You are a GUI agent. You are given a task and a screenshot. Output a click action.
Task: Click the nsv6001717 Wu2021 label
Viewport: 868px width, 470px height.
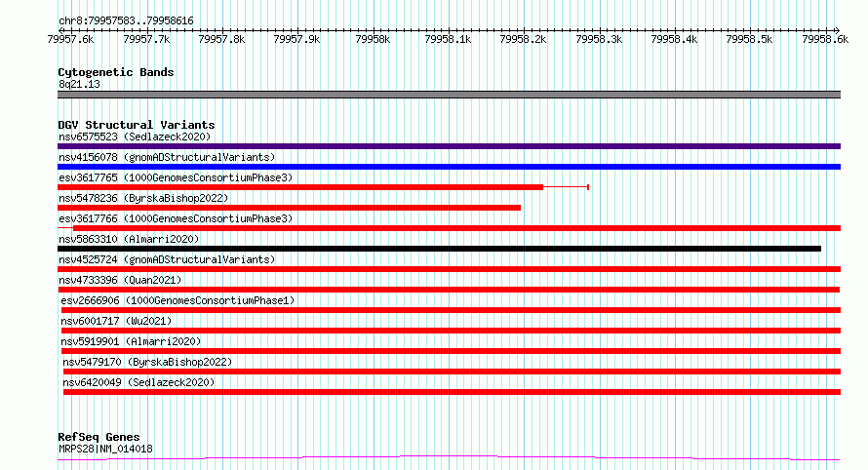[x=116, y=321]
